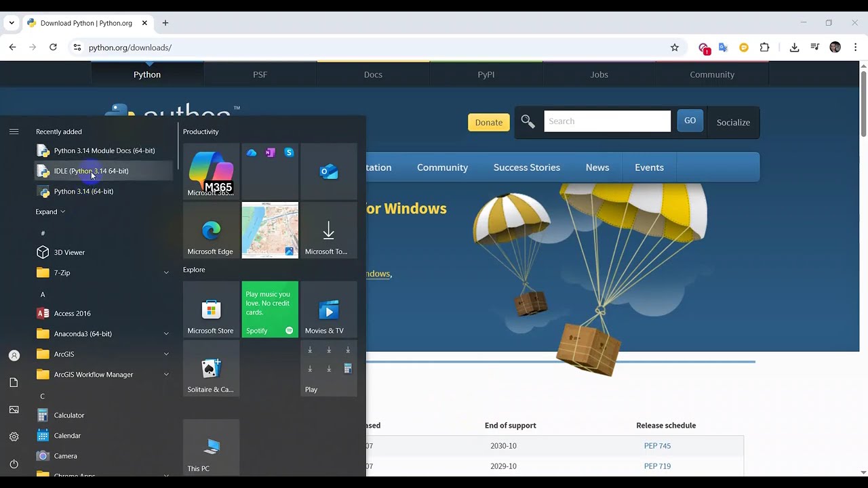868x488 pixels.
Task: Open the Solitaire & Casual Games tile
Action: (x=211, y=368)
